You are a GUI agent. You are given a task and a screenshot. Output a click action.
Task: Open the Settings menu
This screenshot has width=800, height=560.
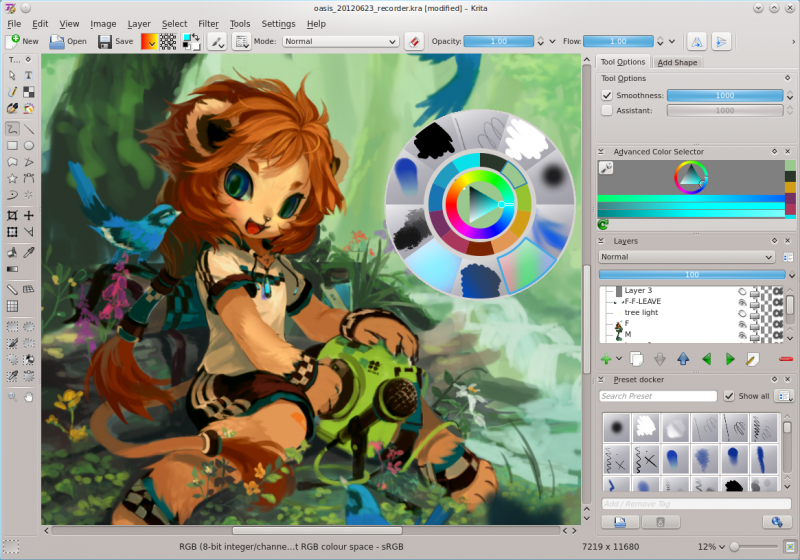point(278,24)
